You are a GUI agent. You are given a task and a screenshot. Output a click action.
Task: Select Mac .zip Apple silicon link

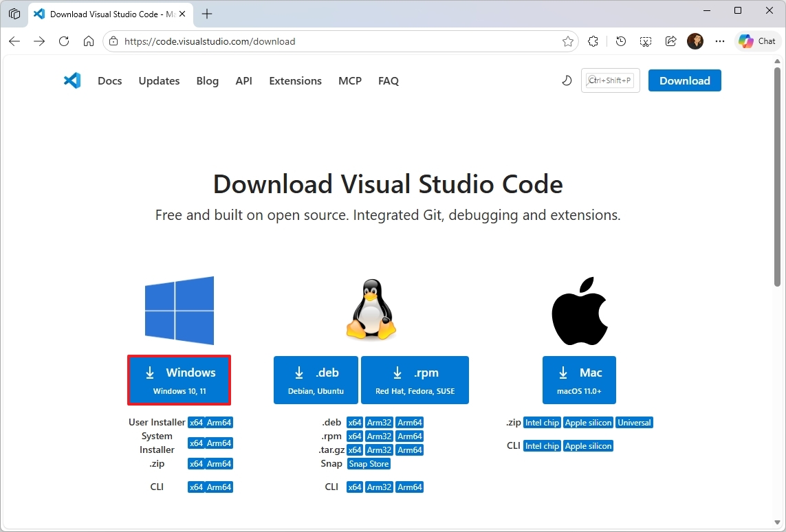tap(589, 422)
